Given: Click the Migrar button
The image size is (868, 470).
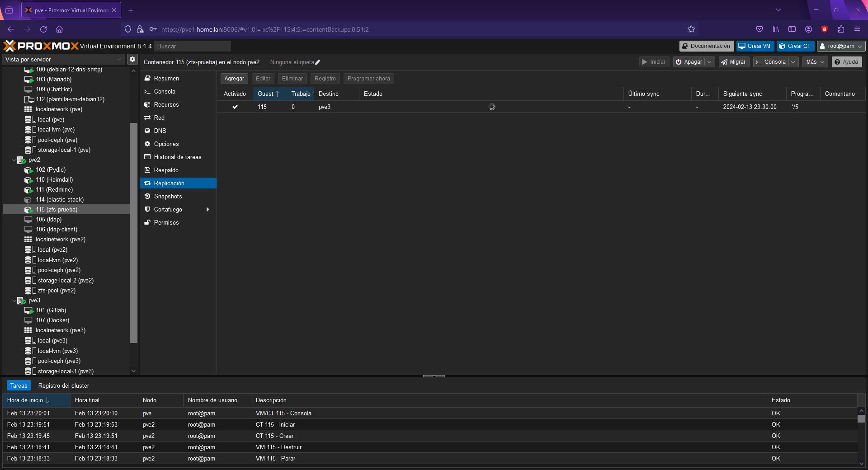Looking at the screenshot, I should (x=734, y=62).
